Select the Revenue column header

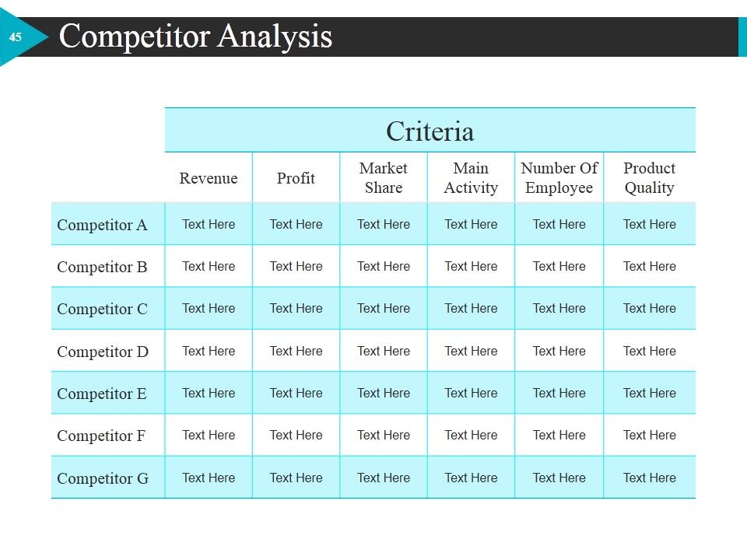tap(209, 178)
